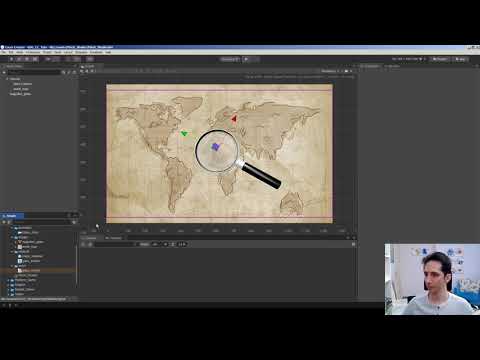Click the green marker on the map
This screenshot has width=480, height=360.
[x=184, y=134]
